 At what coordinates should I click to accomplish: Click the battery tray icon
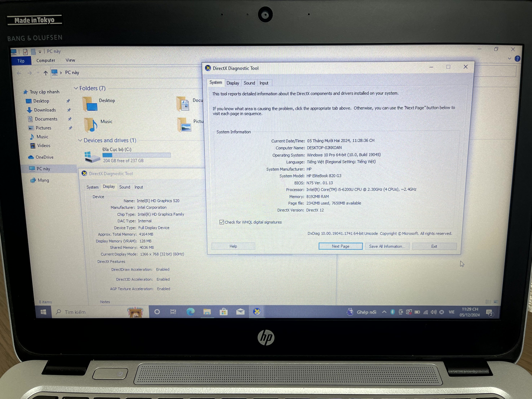click(x=417, y=312)
